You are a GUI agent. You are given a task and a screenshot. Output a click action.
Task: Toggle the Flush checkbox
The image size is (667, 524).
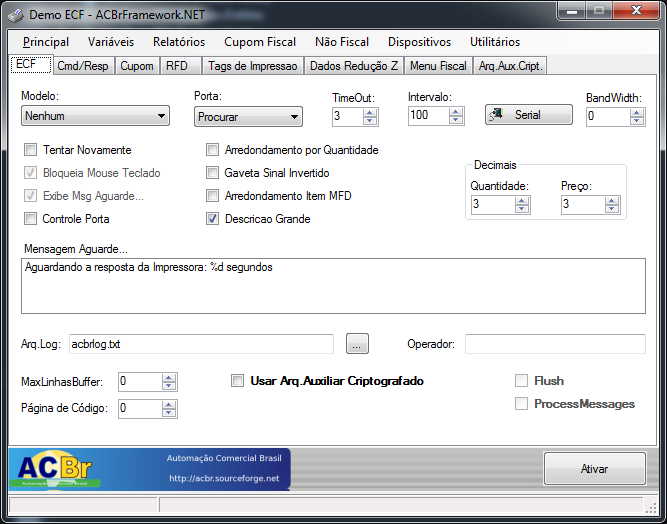point(522,381)
